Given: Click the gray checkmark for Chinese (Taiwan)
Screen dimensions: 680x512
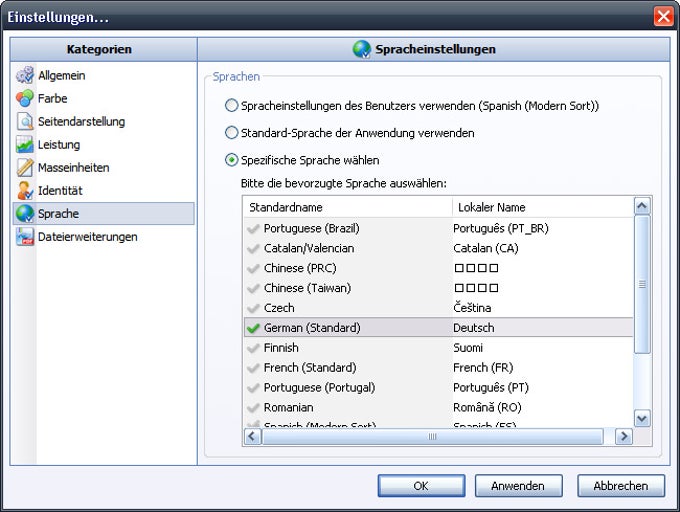Looking at the screenshot, I should click(x=253, y=288).
